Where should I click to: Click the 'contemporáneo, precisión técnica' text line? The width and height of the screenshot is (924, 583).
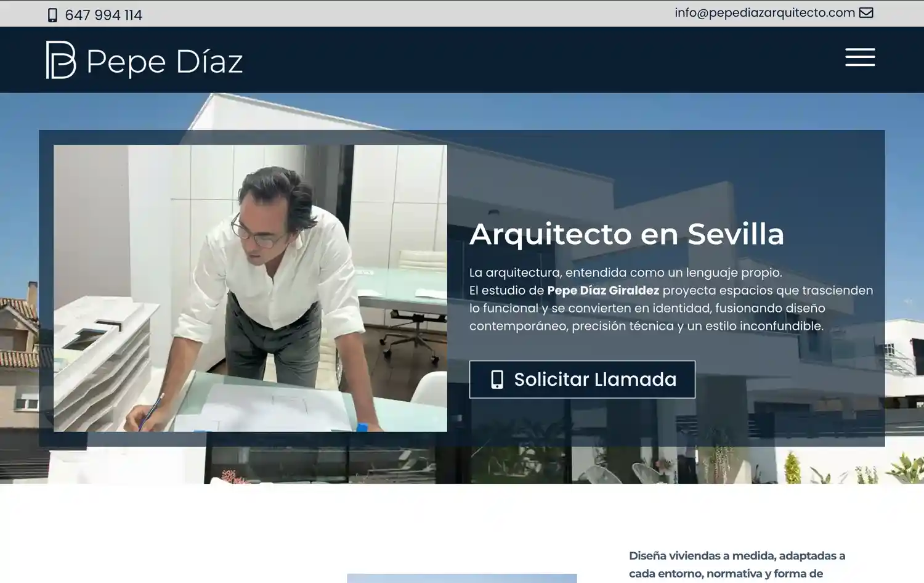click(646, 326)
